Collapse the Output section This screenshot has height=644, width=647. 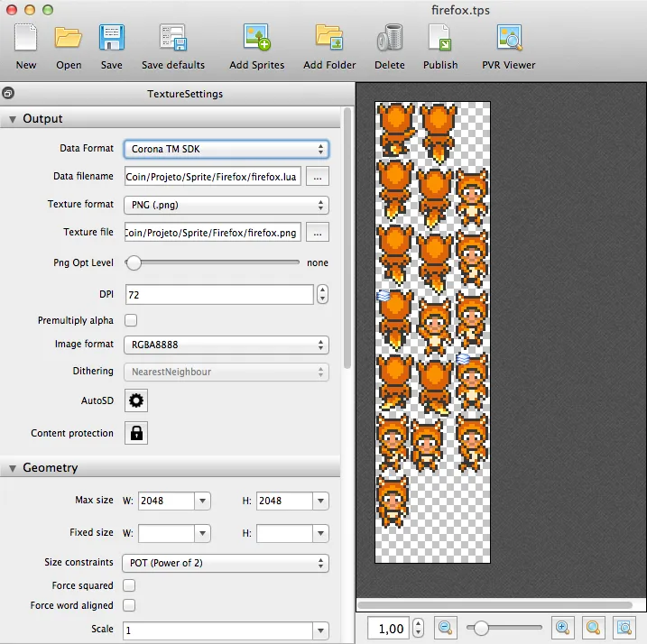point(13,119)
